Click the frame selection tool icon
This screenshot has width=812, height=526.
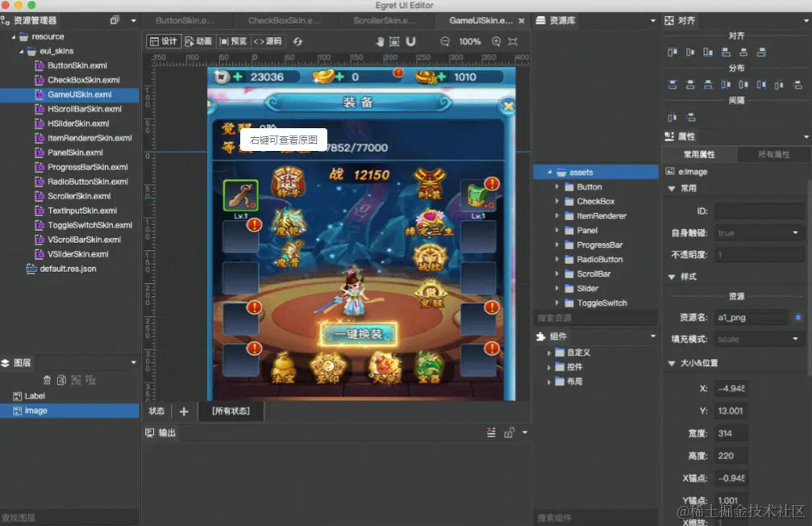tap(394, 41)
